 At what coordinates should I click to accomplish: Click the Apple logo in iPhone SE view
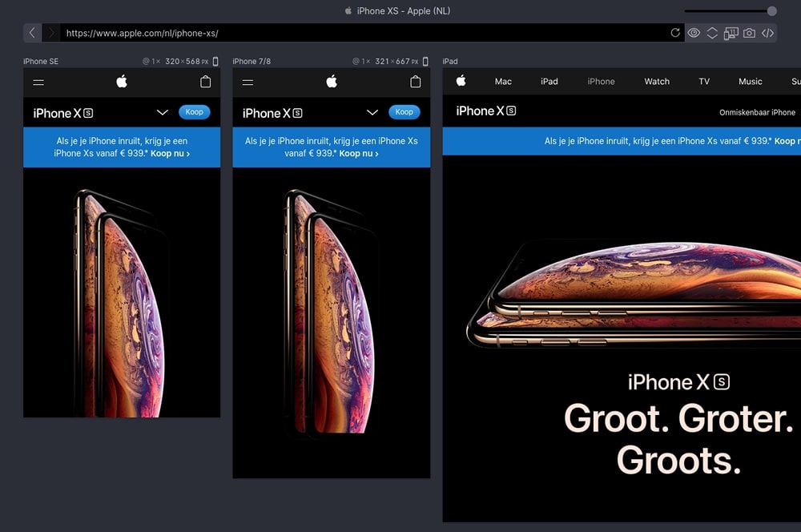[x=122, y=81]
